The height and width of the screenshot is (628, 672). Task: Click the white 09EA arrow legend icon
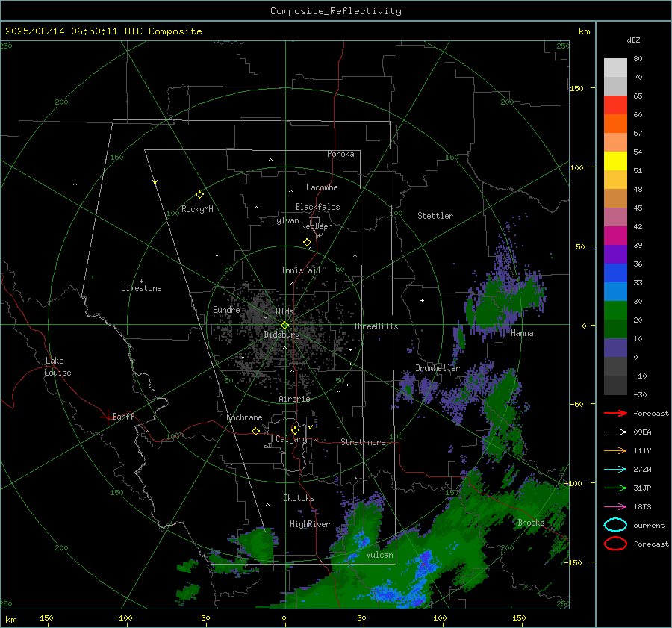pos(615,432)
